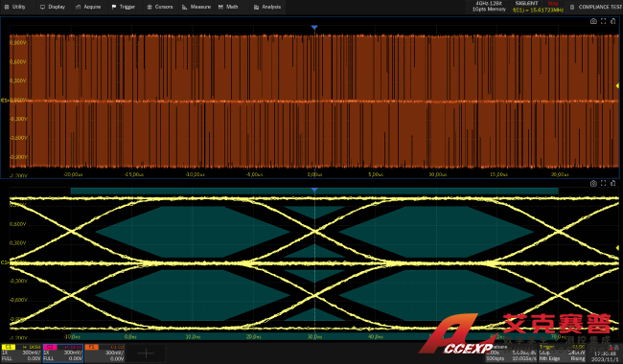Open the Analysis menu
Screen dimensions: 623x364
[x=267, y=7]
